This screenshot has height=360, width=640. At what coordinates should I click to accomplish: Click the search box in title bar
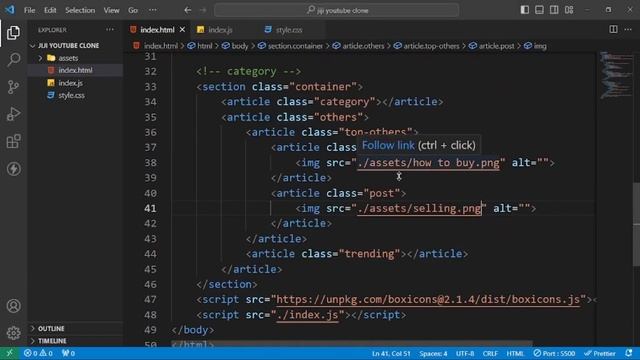(337, 10)
